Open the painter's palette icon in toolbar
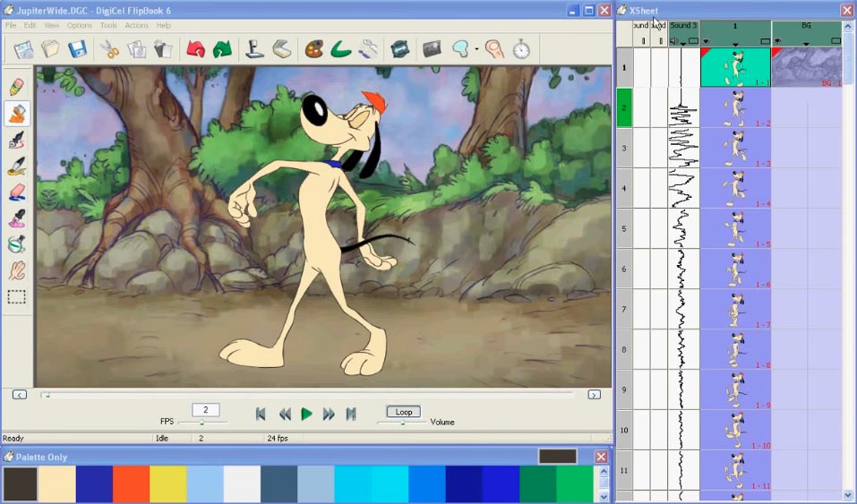This screenshot has width=857, height=504. coord(313,49)
